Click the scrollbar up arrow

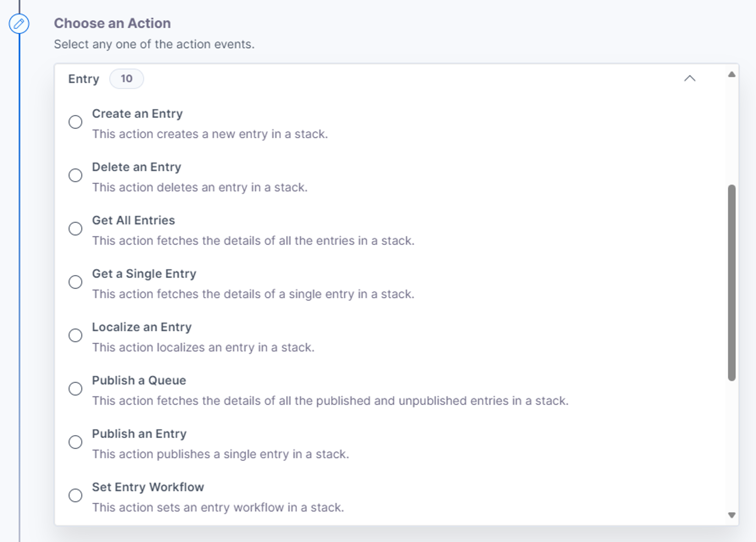[732, 74]
